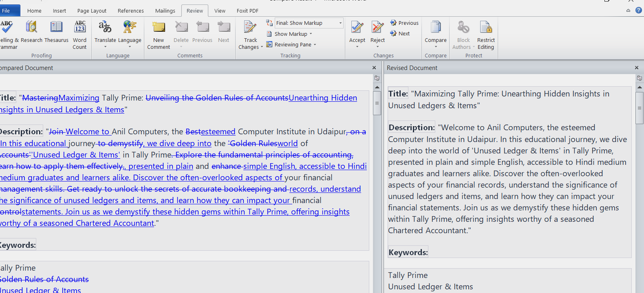Switch to the Page Layout tab
The width and height of the screenshot is (644, 293).
click(92, 11)
